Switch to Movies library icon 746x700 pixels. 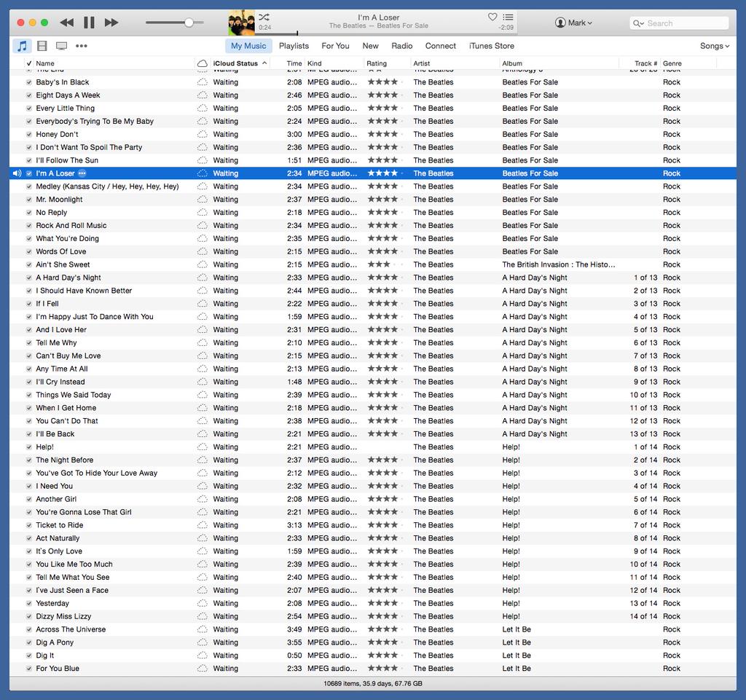tap(42, 46)
